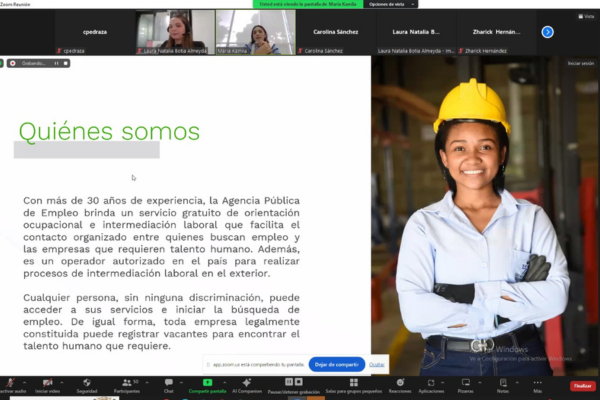Click Iniciar sesión on shared screen
This screenshot has height=400, width=600.
581,63
